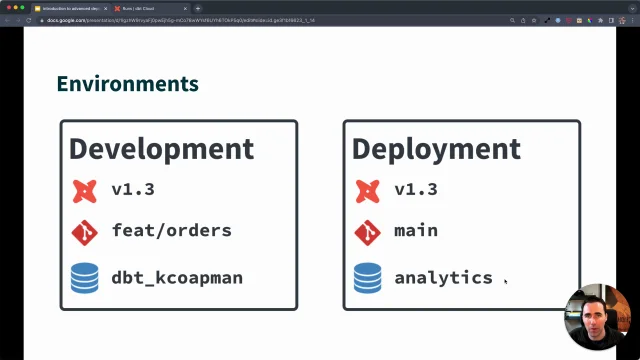Click the git icon beside feat/orders

tap(84, 233)
